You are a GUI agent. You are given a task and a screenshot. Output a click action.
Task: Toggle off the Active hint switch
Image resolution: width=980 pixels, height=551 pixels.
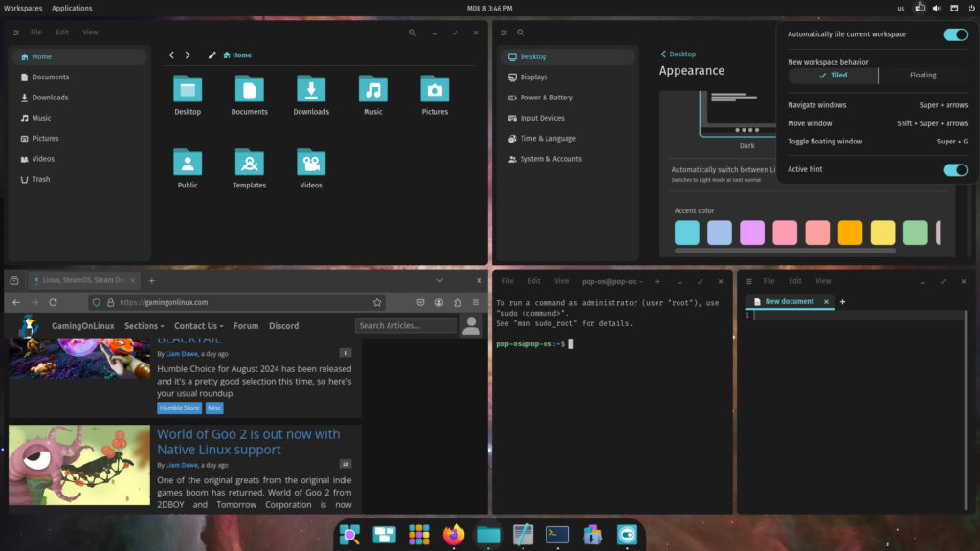pyautogui.click(x=954, y=169)
